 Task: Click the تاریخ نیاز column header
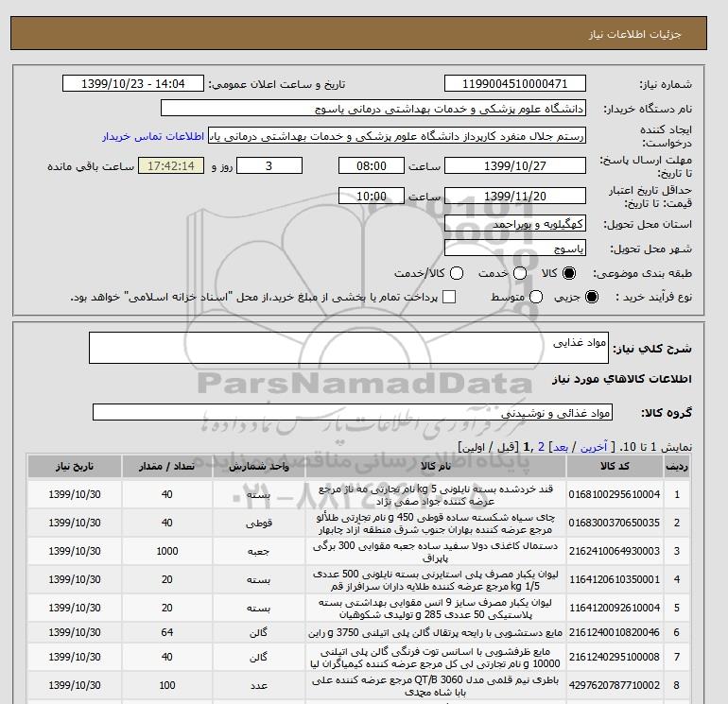(x=75, y=467)
